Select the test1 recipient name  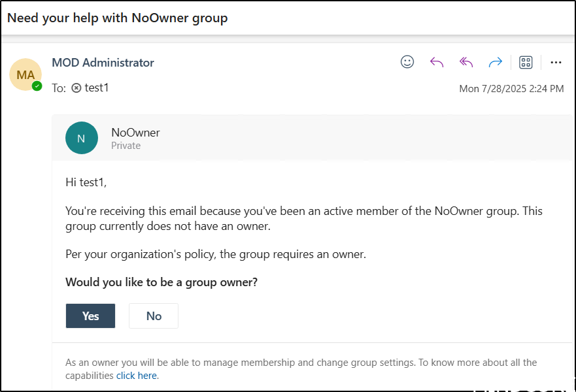click(x=97, y=88)
